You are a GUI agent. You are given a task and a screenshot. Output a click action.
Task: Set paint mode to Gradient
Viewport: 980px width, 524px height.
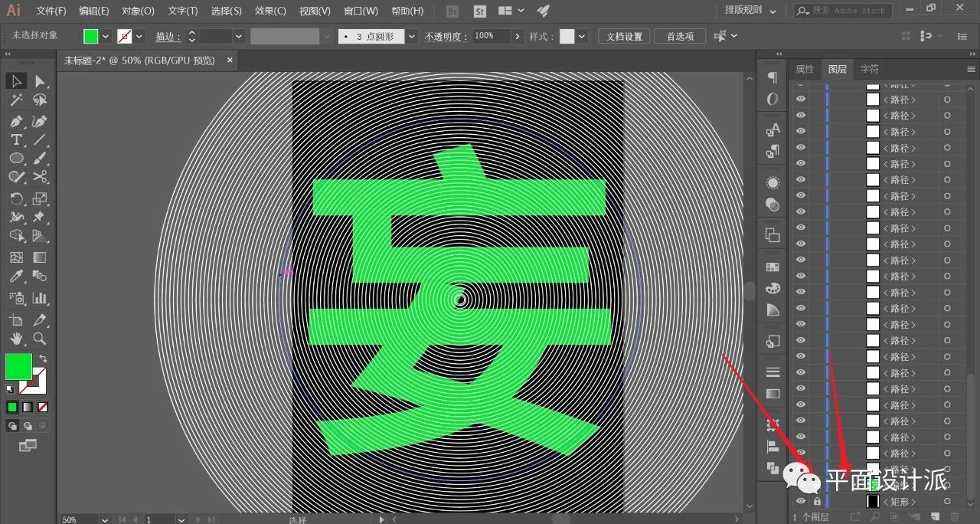(x=28, y=407)
